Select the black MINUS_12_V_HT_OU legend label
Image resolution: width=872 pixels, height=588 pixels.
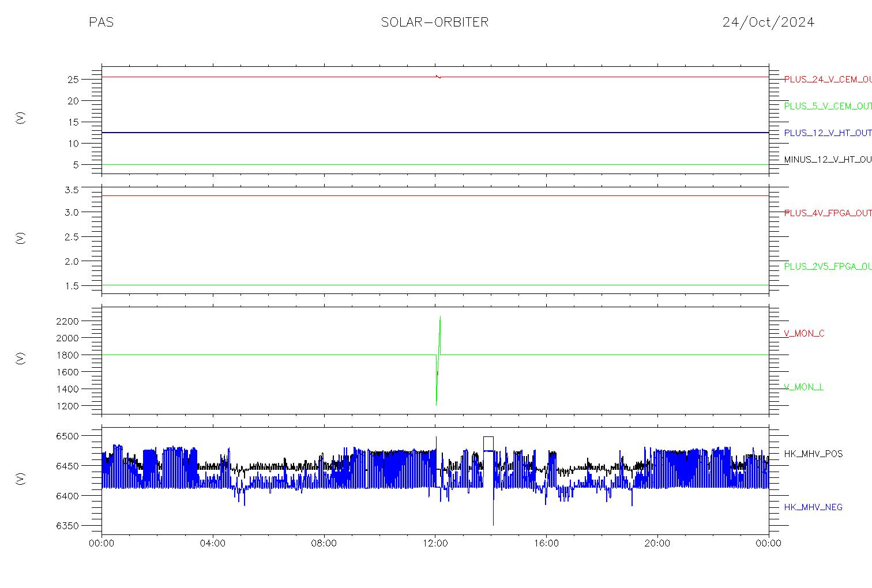[828, 159]
